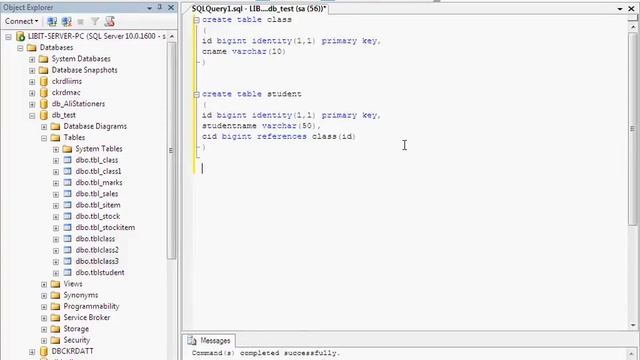Select the dbo.tbl_class table icon

click(x=67, y=160)
